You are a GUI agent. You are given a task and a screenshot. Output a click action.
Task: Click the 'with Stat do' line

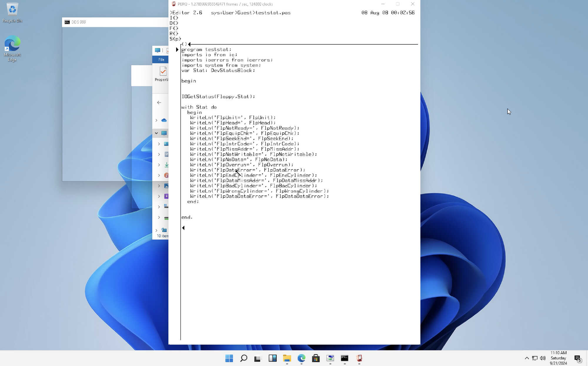click(x=199, y=107)
